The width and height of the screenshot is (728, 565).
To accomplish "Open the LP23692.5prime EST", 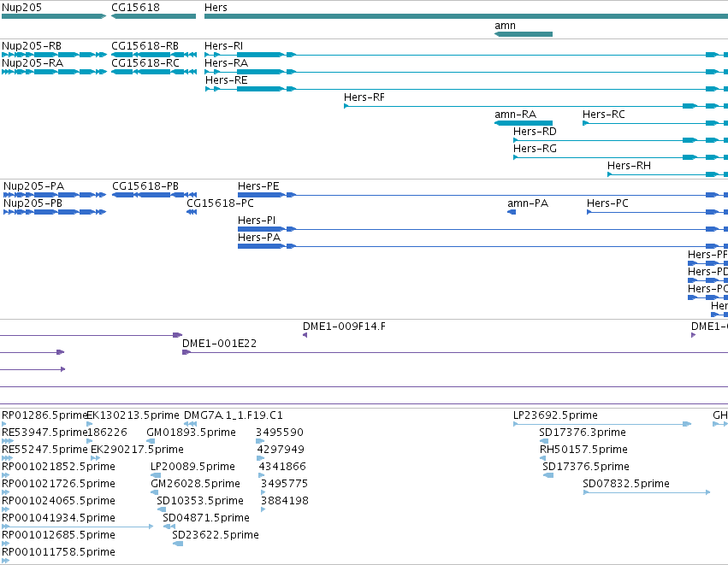I will coord(555,415).
